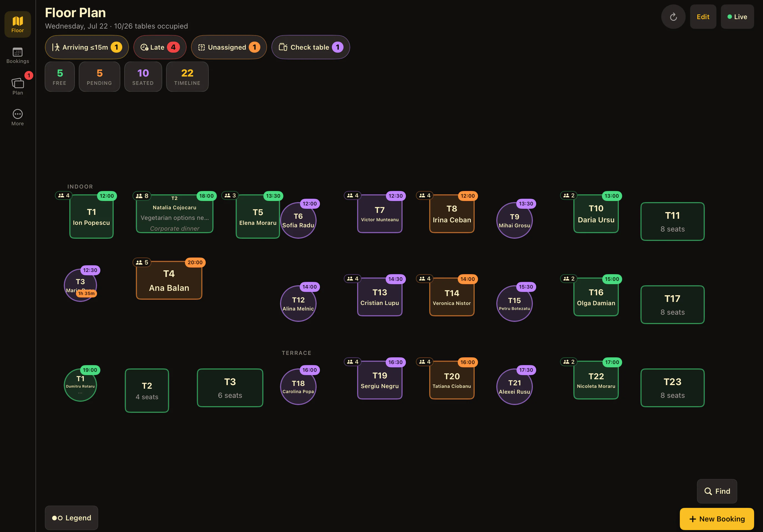This screenshot has height=532, width=763.
Task: Select table T8 Irina Ceban
Action: coord(452,214)
